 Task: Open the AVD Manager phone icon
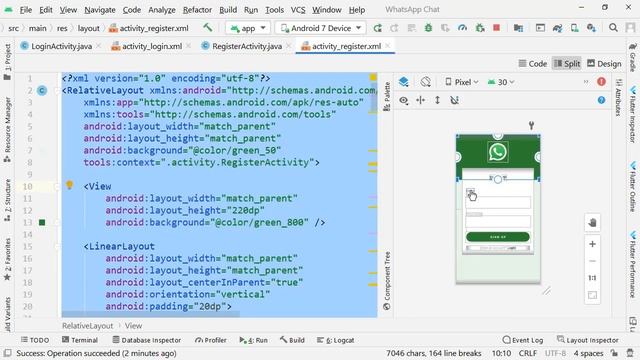(x=575, y=28)
